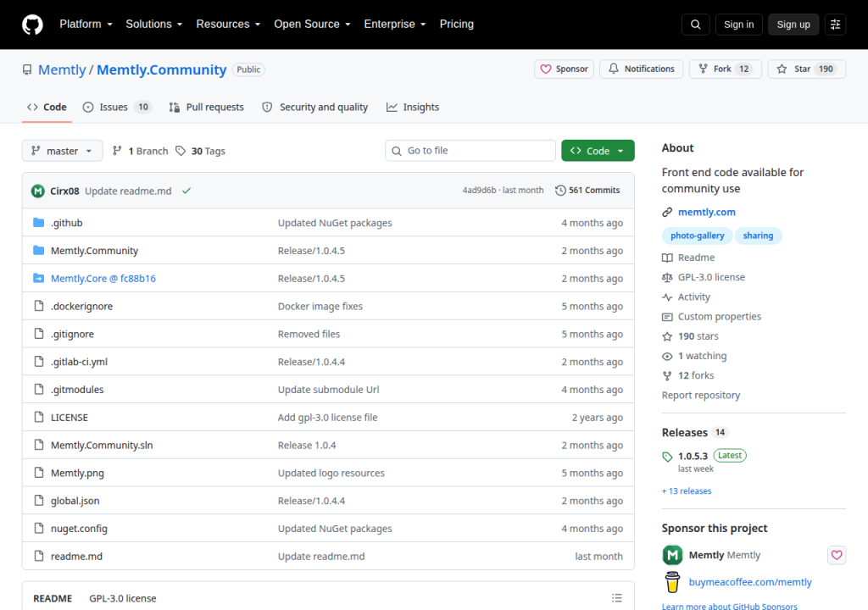
Task: Click the .gitlab-ci.yml file icon
Action: click(38, 361)
